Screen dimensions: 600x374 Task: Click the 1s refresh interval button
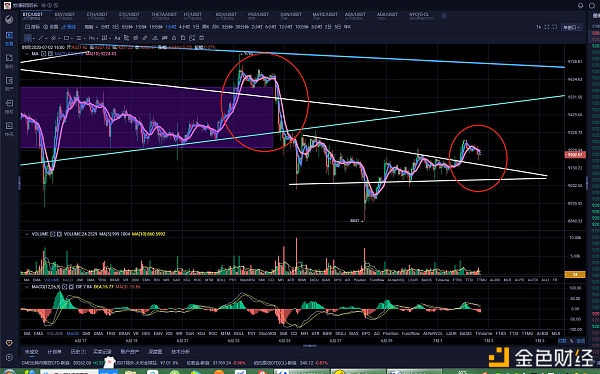[x=538, y=27]
